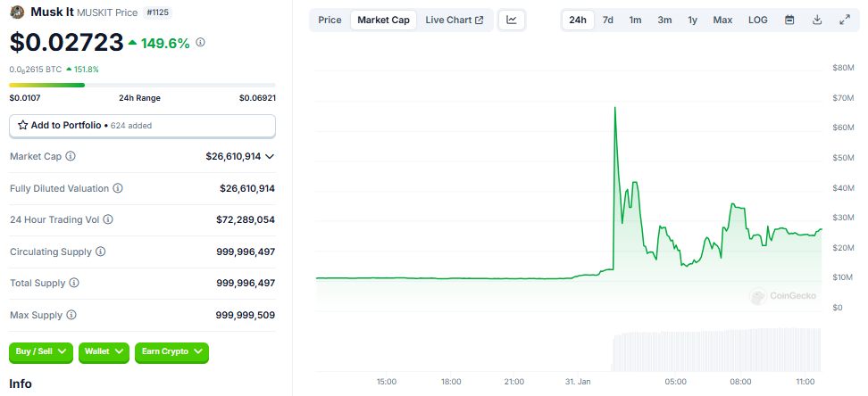Switch to the Price tab
This screenshot has height=396, width=868.
[x=330, y=20]
